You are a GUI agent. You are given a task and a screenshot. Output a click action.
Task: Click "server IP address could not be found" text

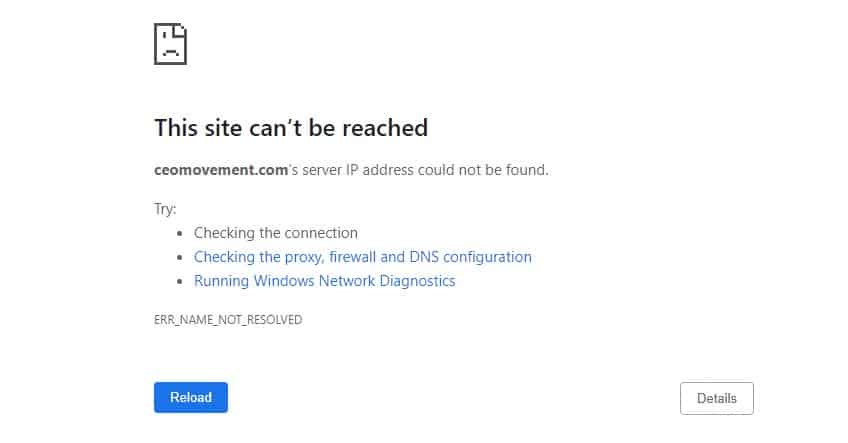(x=425, y=170)
